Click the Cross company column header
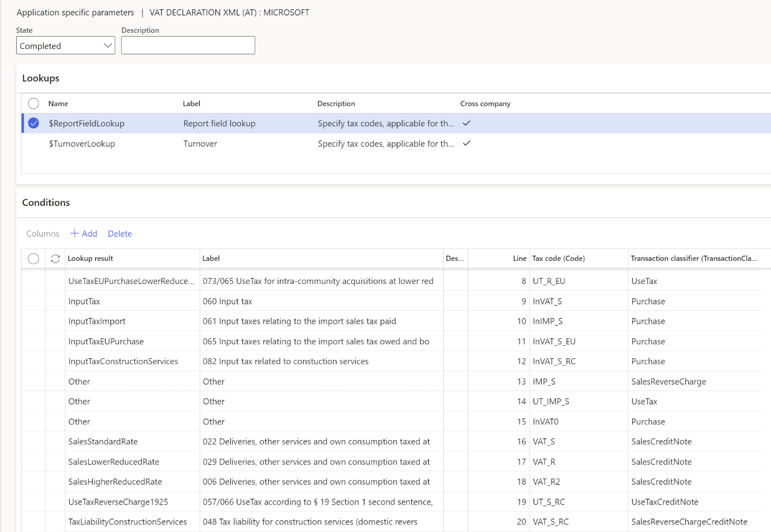This screenshot has height=532, width=771. [x=485, y=103]
